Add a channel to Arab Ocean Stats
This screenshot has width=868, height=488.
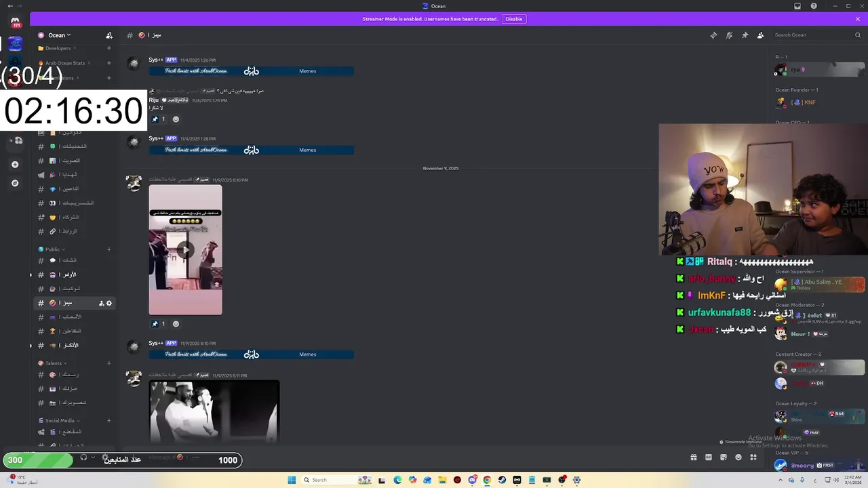click(x=108, y=63)
